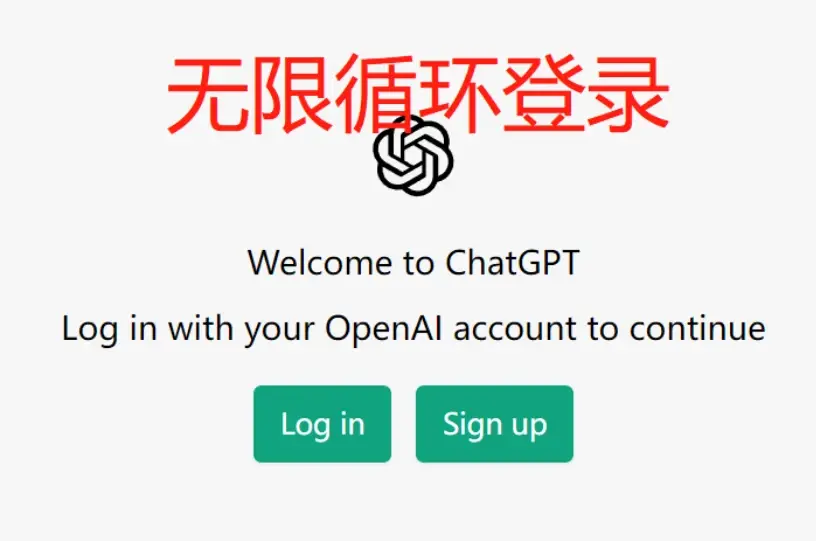The height and width of the screenshot is (541, 816).
Task: Click the OpenAI knot logo
Action: 413,156
